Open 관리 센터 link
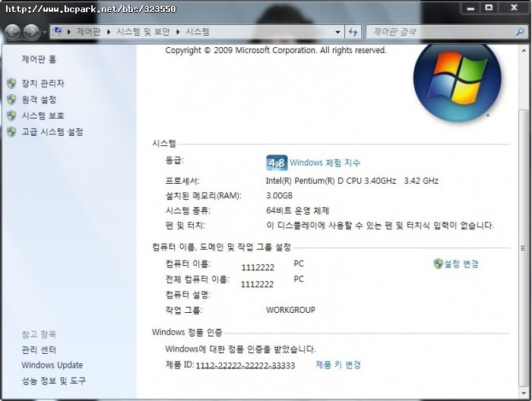532x401 pixels. (x=39, y=350)
